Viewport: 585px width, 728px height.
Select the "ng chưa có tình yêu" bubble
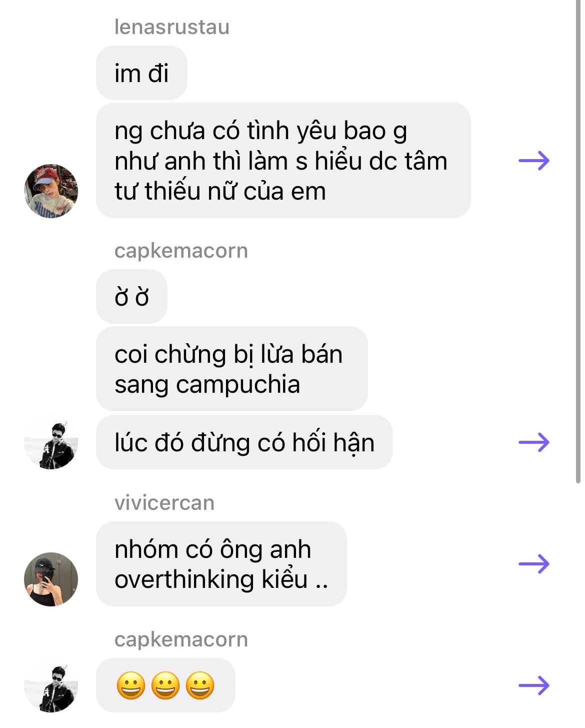coord(283,161)
